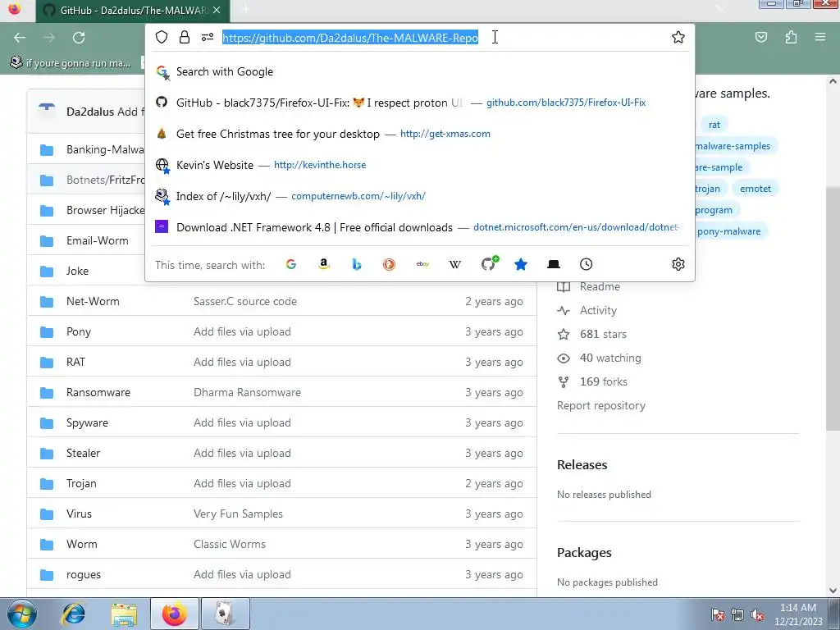Search this time with Wikipedia icon
The height and width of the screenshot is (630, 840).
coord(454,264)
